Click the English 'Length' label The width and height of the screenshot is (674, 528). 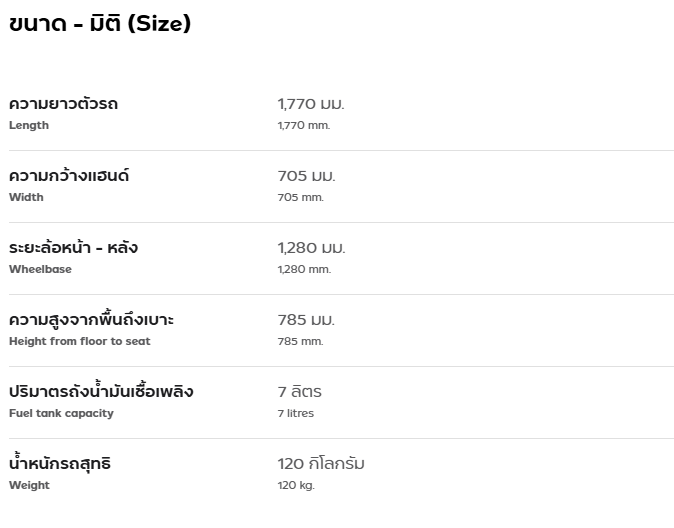click(x=29, y=125)
